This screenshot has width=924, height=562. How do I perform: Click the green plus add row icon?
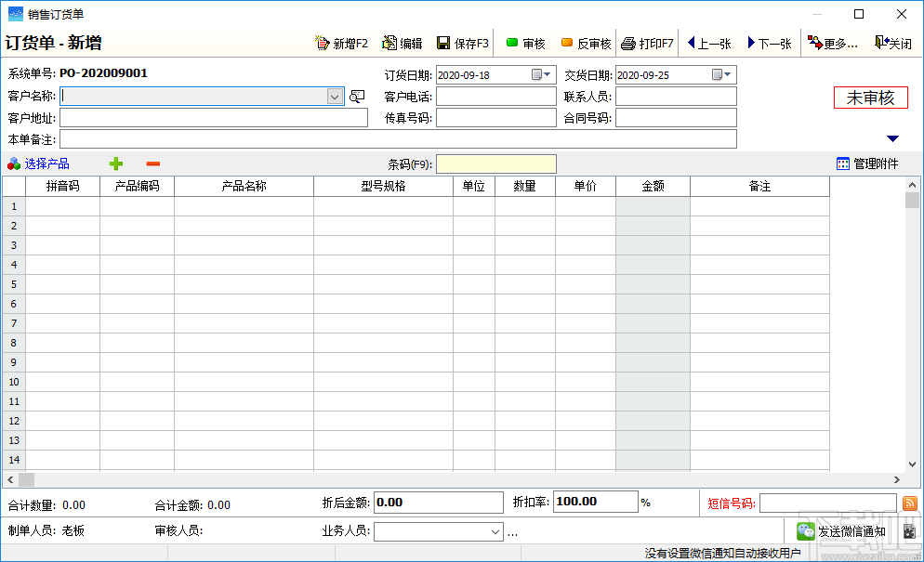(116, 163)
